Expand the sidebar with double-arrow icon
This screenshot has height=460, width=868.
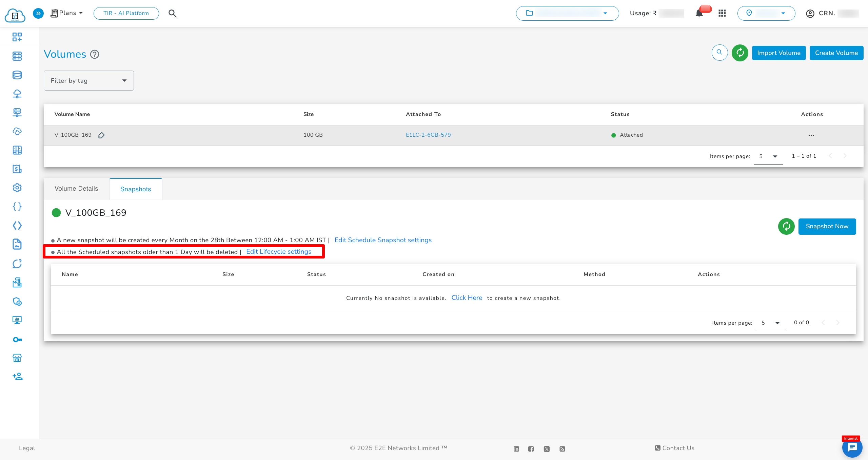38,13
